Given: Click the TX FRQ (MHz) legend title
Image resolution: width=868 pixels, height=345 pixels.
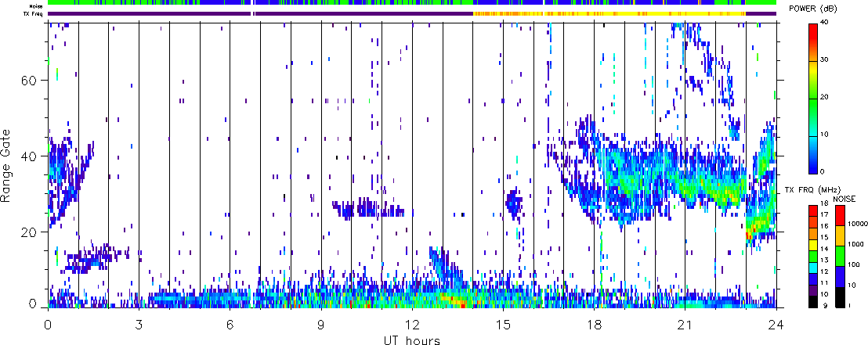Looking at the screenshot, I should 812,190.
